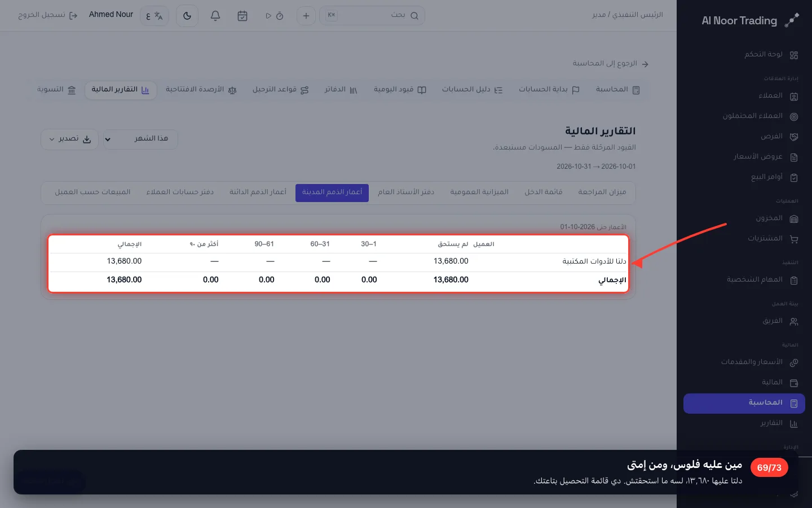812x508 pixels.
Task: Show the ميزان المراجعة report
Action: click(602, 192)
